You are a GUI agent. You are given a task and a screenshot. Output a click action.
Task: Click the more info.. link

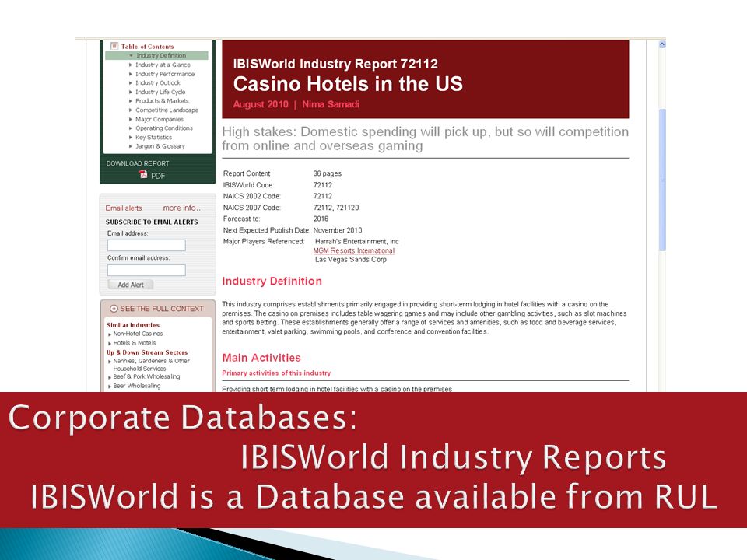(x=182, y=208)
